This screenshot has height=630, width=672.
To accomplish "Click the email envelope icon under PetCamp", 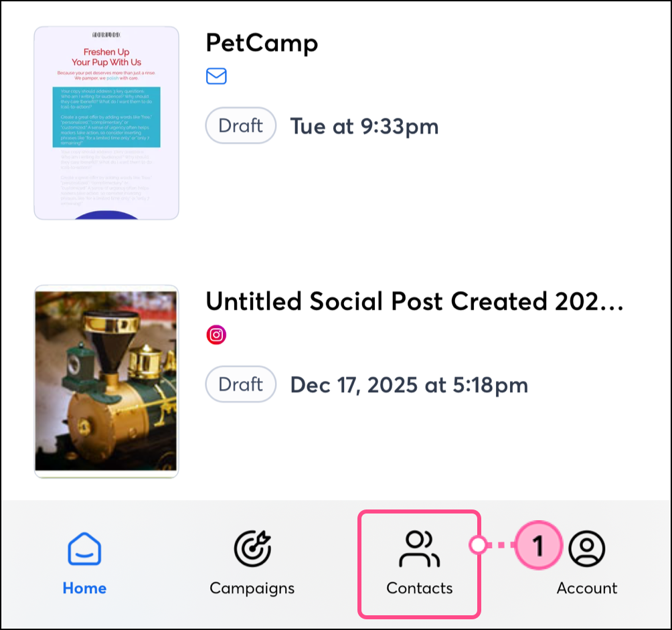I will point(216,76).
